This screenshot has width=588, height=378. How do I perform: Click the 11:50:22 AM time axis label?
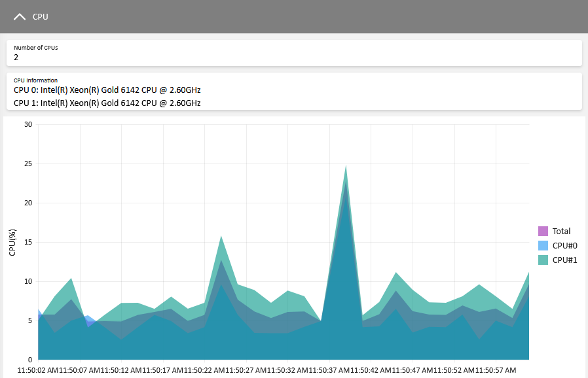point(205,371)
